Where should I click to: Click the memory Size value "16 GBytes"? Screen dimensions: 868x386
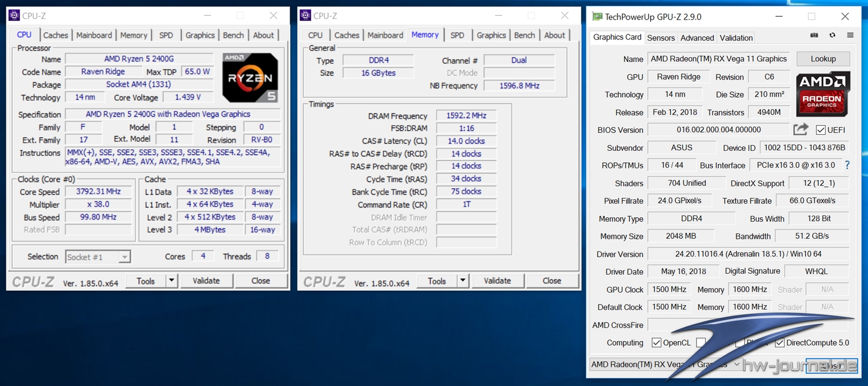point(379,73)
